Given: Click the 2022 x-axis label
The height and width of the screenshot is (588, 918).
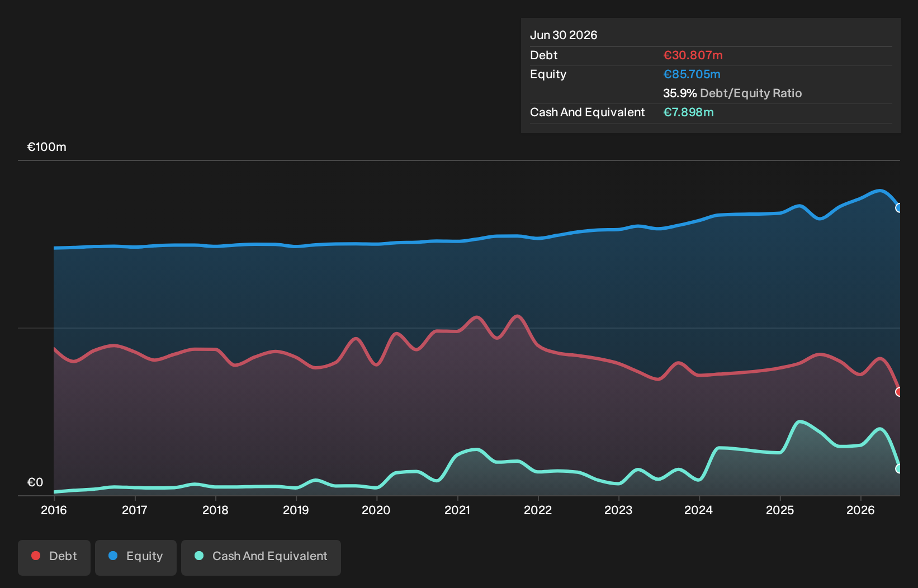Looking at the screenshot, I should click(538, 510).
